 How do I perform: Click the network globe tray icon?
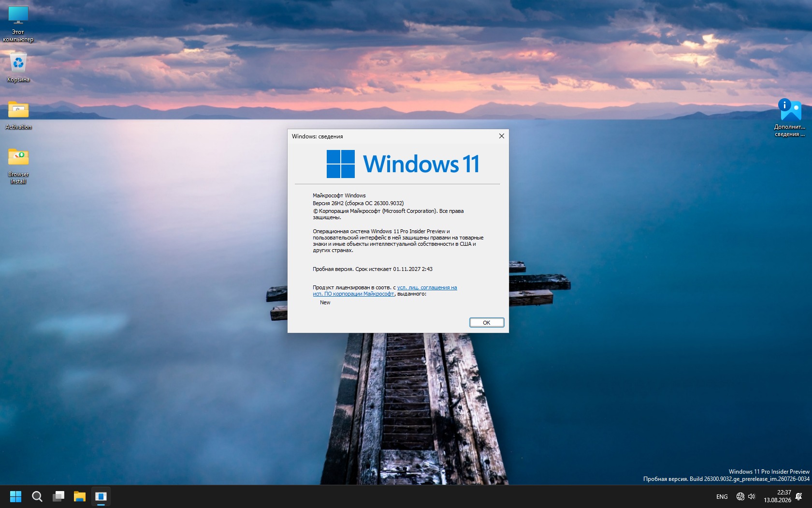coord(740,496)
